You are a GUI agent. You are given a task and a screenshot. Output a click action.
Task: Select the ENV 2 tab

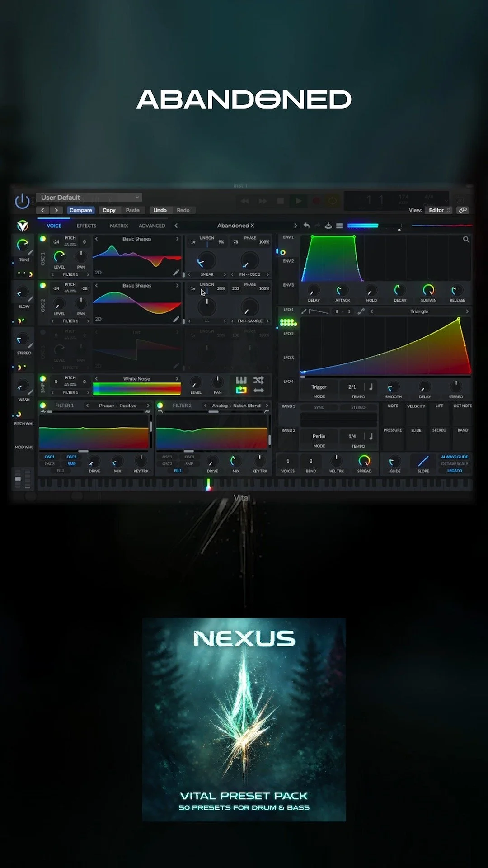[288, 261]
